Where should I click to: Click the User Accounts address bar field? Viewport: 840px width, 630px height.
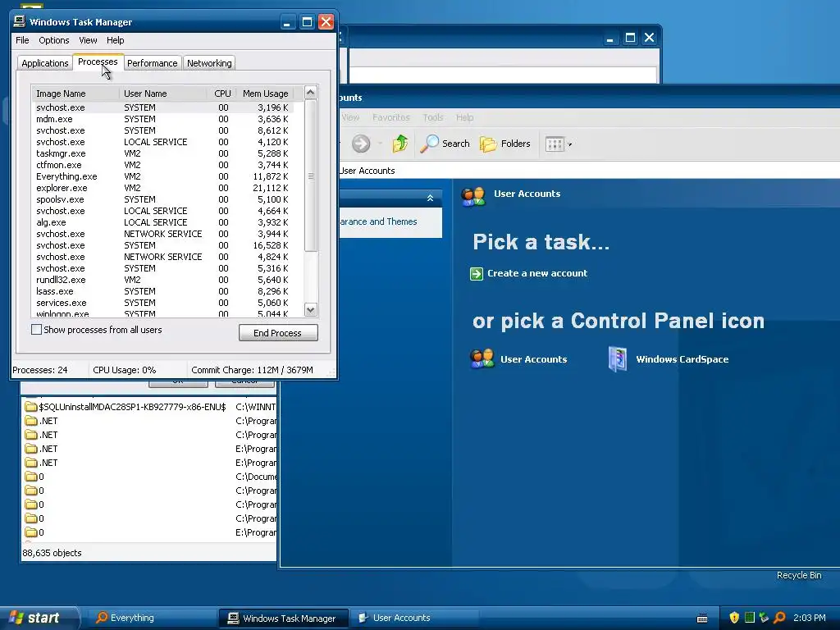589,171
